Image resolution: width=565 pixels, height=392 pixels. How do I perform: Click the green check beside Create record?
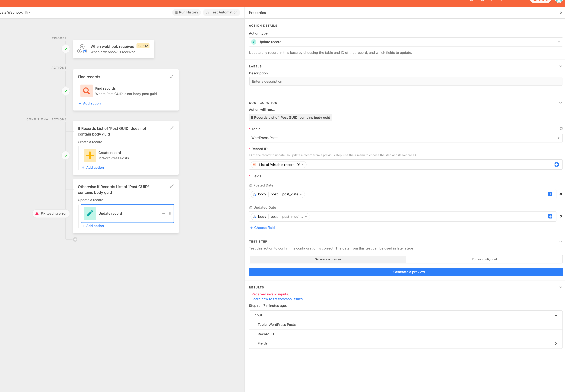(66, 155)
